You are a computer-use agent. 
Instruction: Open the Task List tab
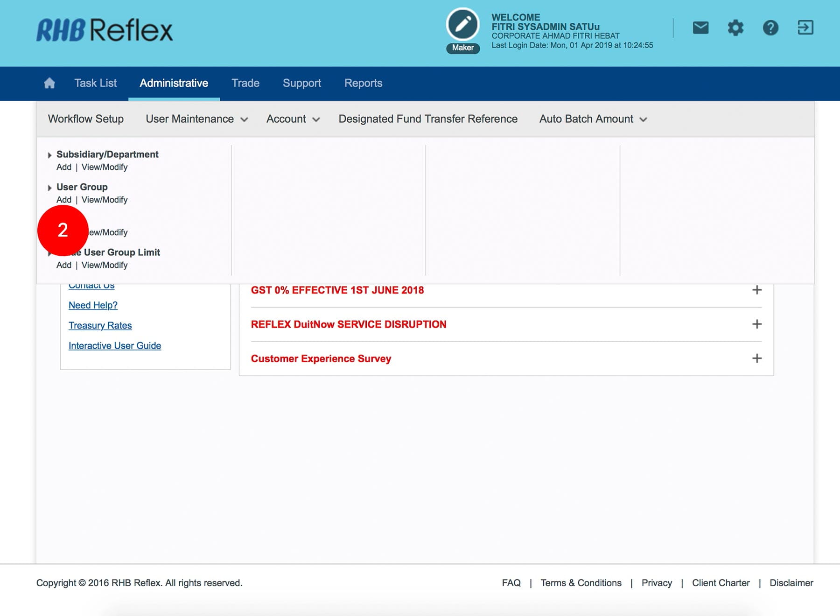pos(95,83)
